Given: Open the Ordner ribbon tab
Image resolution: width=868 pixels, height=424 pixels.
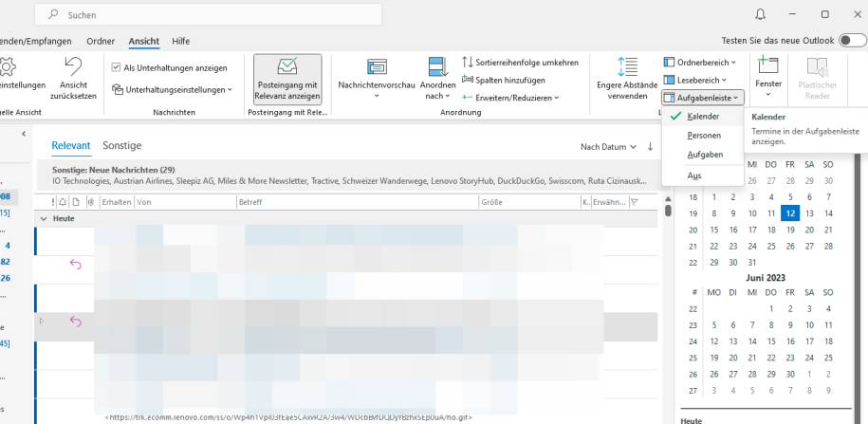Looking at the screenshot, I should (x=101, y=41).
